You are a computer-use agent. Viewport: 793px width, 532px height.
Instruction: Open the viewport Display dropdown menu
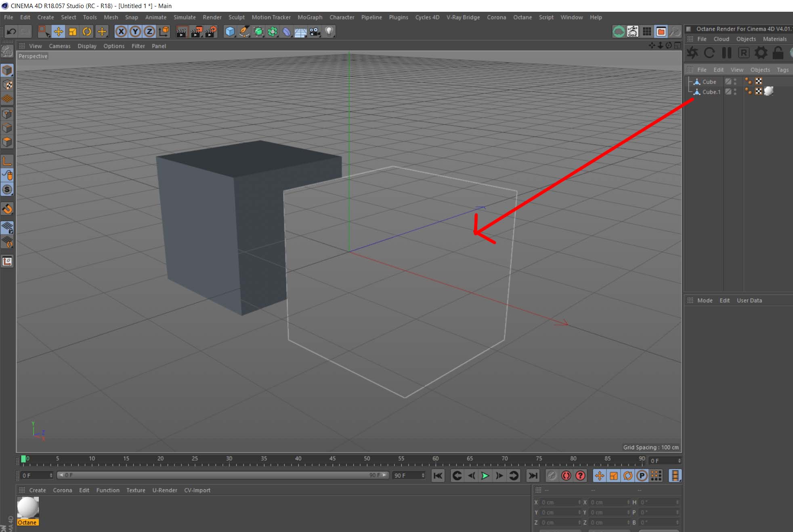click(x=87, y=46)
